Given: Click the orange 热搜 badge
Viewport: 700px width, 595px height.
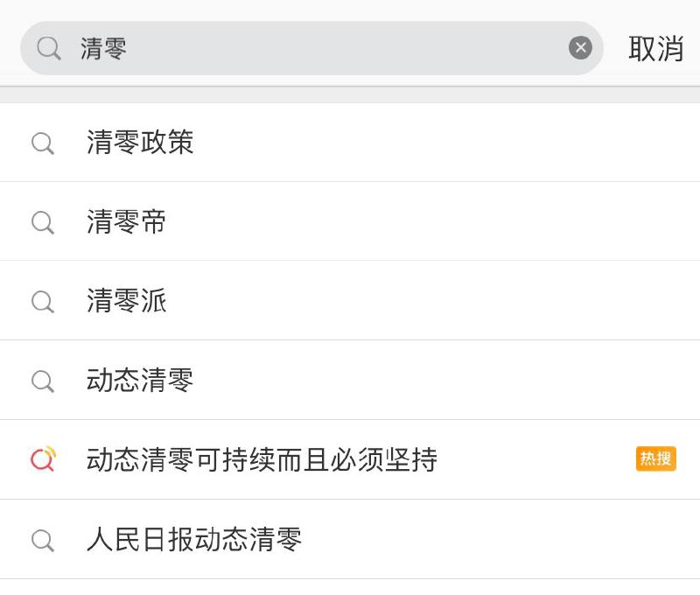Looking at the screenshot, I should pyautogui.click(x=655, y=458).
